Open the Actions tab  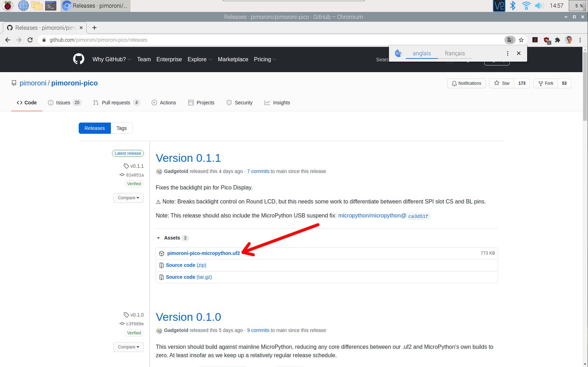tap(164, 103)
